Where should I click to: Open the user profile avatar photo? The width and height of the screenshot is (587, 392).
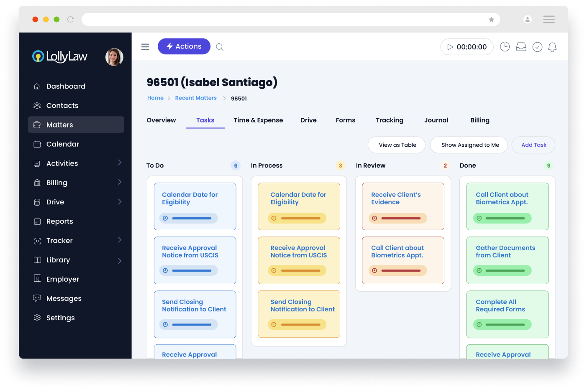[114, 57]
